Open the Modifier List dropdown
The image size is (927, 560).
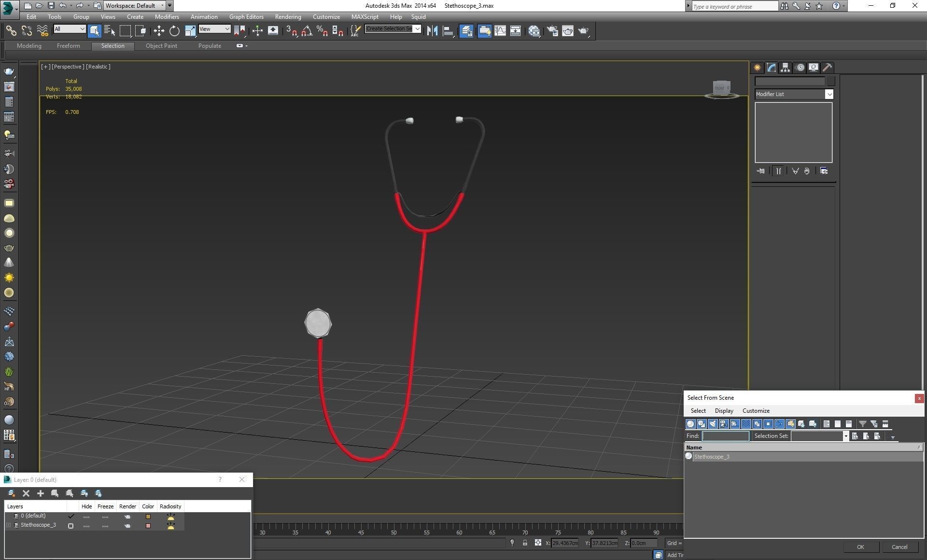[829, 94]
